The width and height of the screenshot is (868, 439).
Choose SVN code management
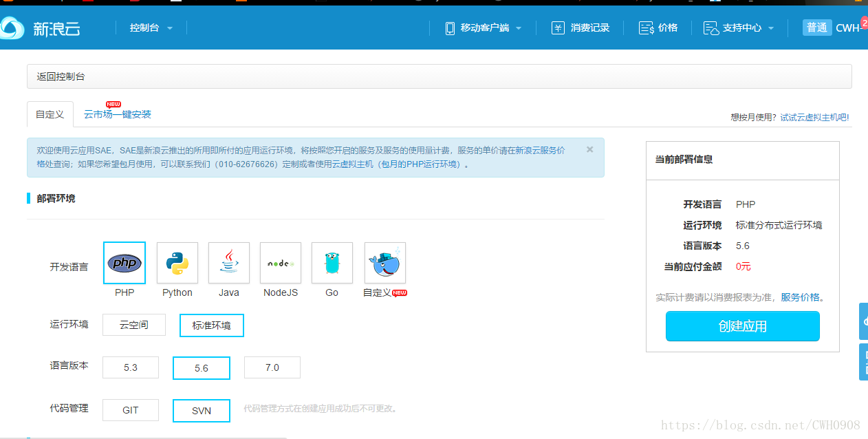pos(202,411)
